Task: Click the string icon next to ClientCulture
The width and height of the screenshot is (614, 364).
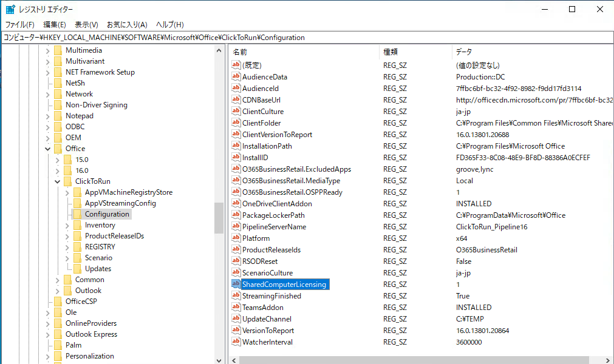Action: pyautogui.click(x=236, y=111)
